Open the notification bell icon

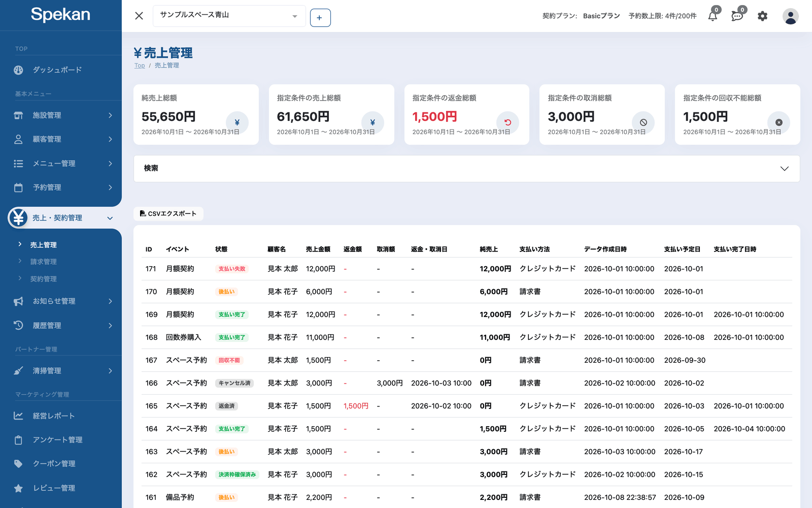[x=713, y=16]
